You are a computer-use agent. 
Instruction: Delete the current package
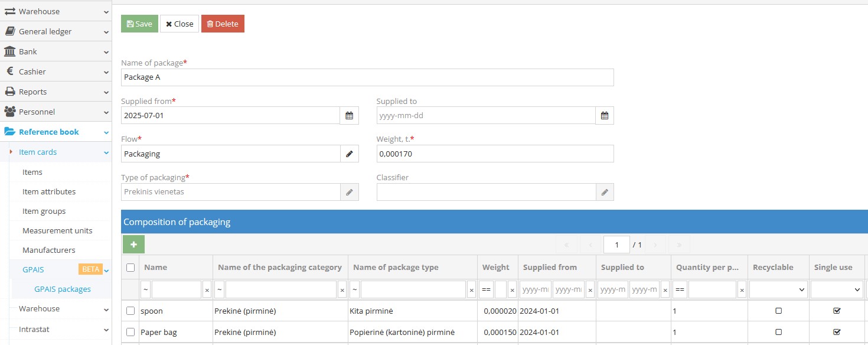[223, 24]
